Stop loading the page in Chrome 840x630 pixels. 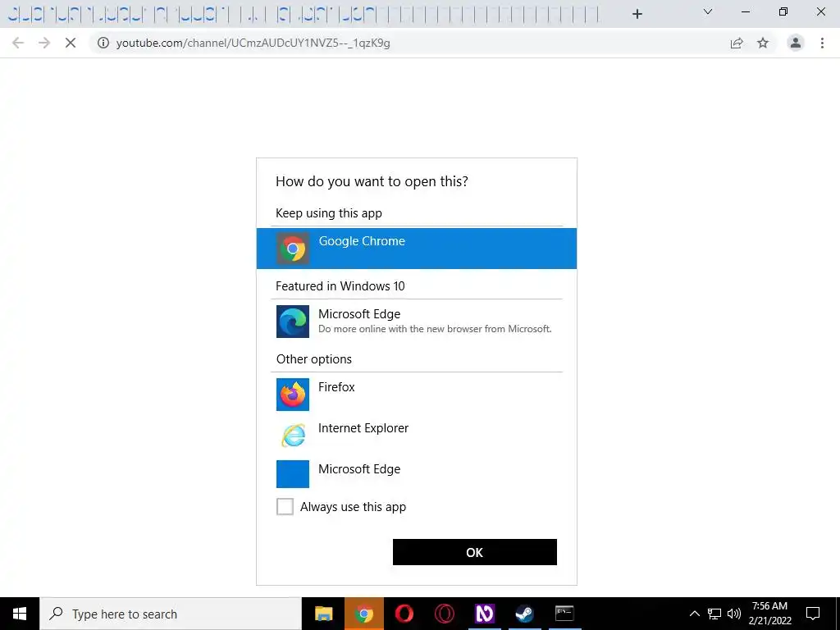point(71,43)
